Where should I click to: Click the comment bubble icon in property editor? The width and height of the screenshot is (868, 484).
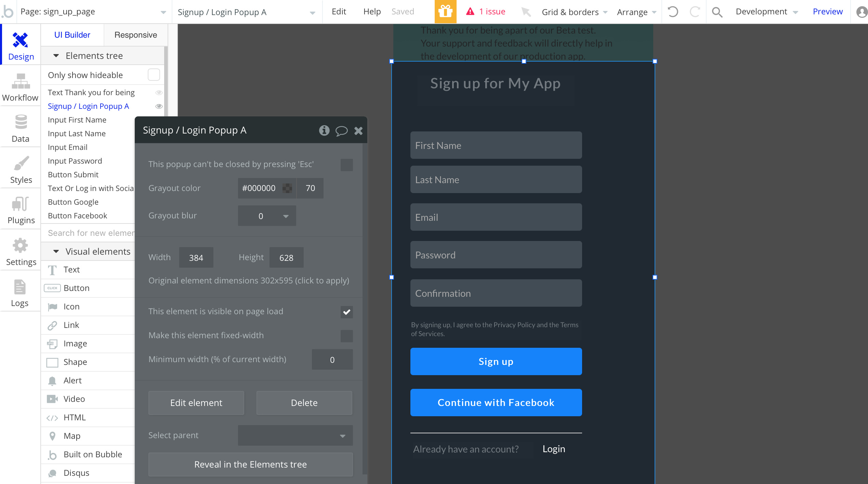click(341, 131)
